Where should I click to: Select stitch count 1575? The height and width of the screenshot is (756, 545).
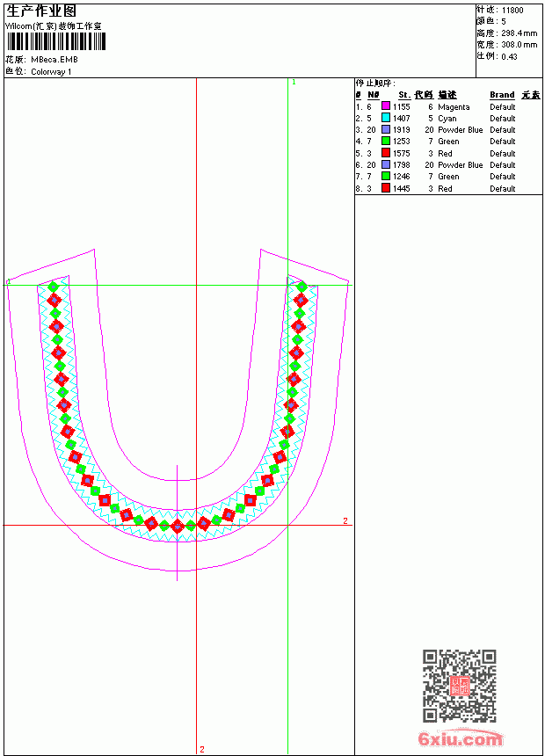[x=401, y=153]
